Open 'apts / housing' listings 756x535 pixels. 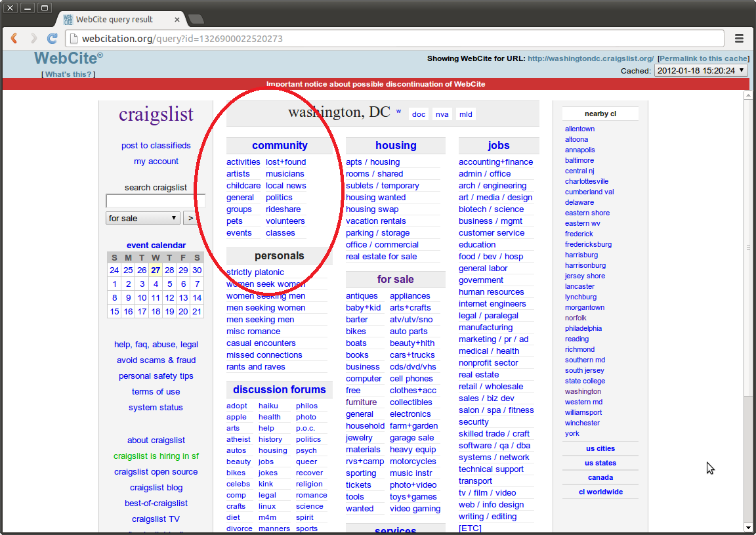click(373, 161)
